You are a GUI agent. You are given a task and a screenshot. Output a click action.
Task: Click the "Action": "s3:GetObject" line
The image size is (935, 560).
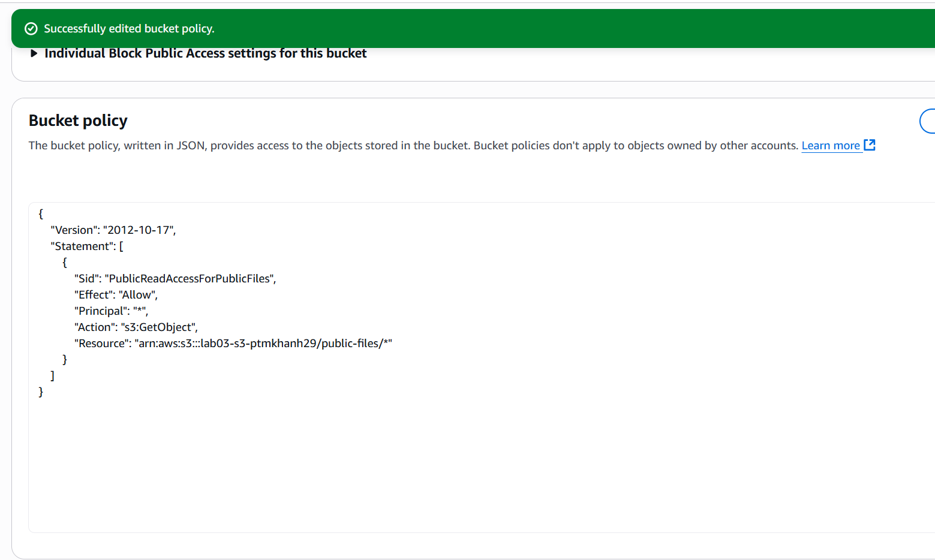click(136, 327)
